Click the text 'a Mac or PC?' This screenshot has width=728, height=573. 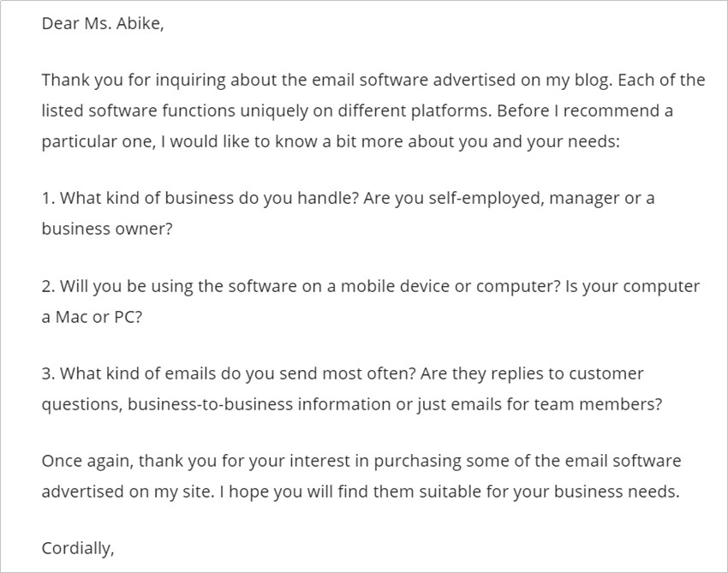[92, 317]
